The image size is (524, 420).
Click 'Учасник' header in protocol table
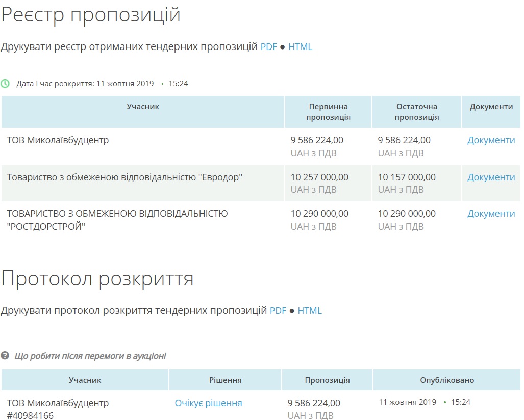pos(85,380)
